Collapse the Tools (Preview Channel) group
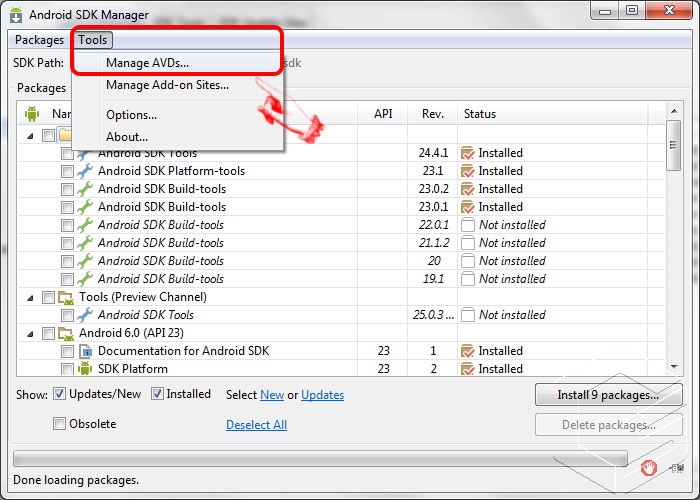 [30, 297]
